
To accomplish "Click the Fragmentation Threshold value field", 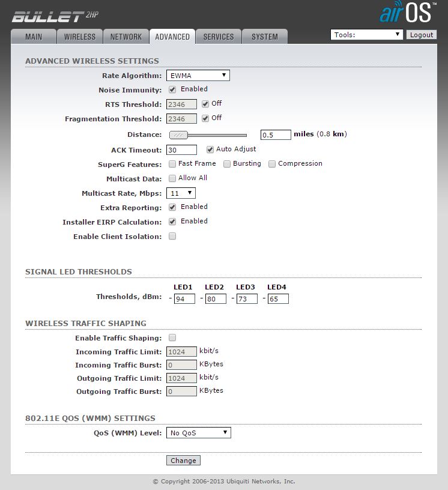I will (181, 119).
